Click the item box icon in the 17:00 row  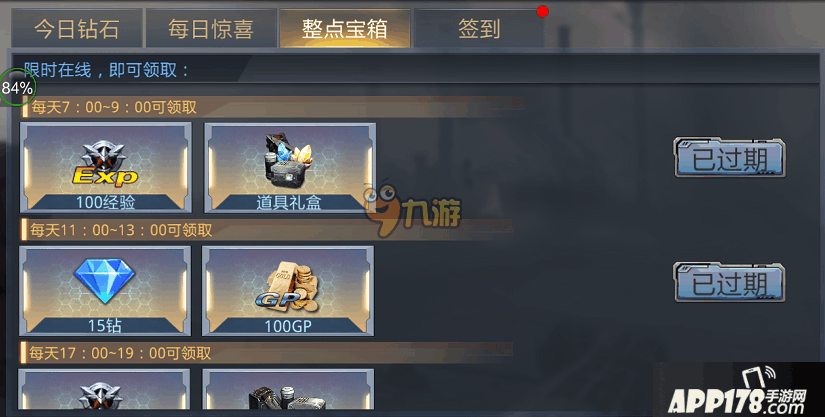click(x=287, y=398)
